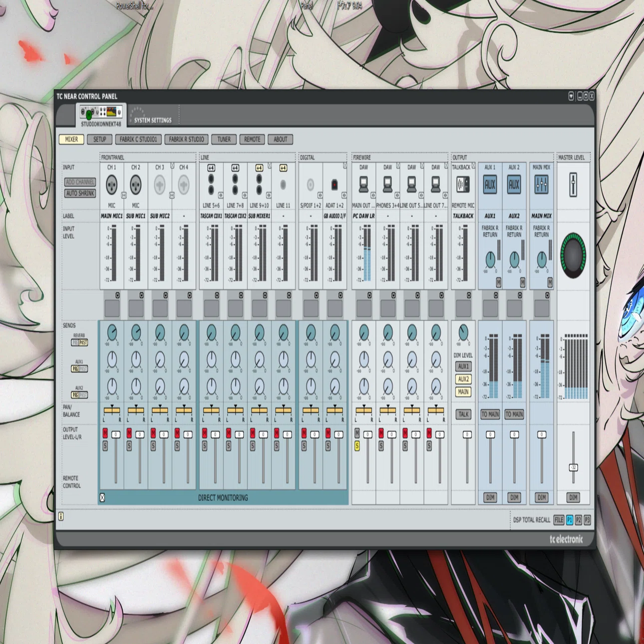644x644 pixels.
Task: Click the stereo split icon on LINE 5+6
Action: coord(221,195)
